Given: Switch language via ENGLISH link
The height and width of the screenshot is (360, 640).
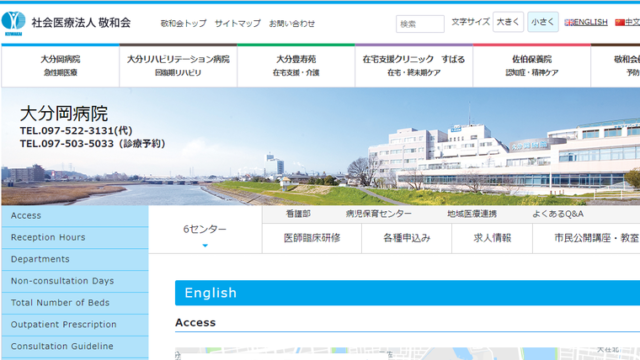Looking at the screenshot, I should [x=590, y=22].
